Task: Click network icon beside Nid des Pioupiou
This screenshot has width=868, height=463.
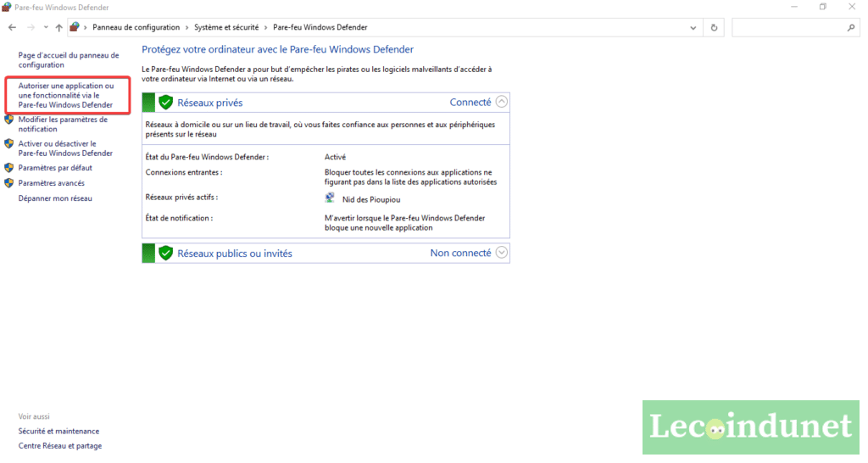Action: click(330, 198)
